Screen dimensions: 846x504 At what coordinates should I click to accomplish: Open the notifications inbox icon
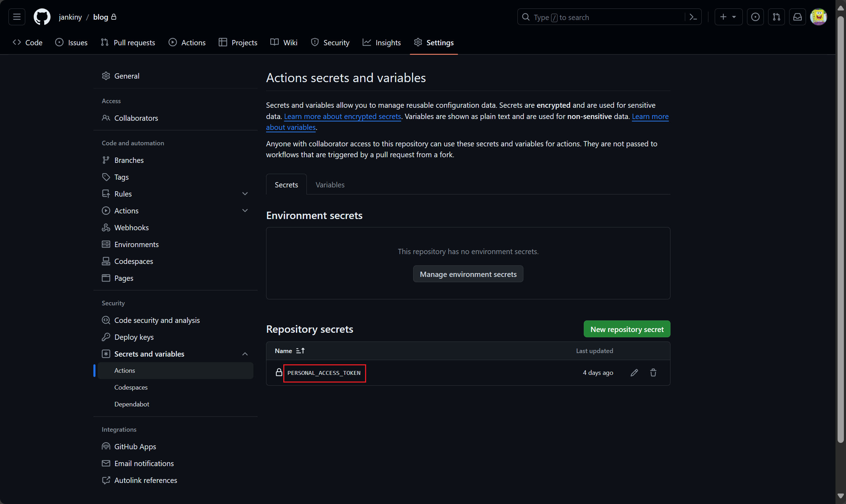(x=798, y=17)
